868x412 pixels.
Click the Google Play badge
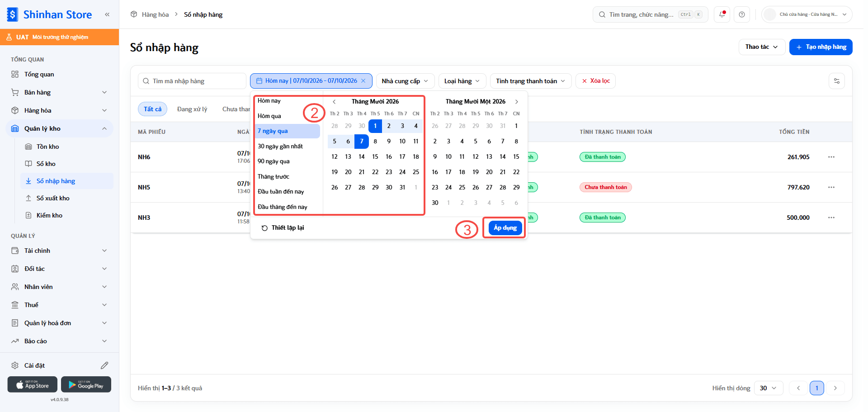pyautogui.click(x=86, y=384)
